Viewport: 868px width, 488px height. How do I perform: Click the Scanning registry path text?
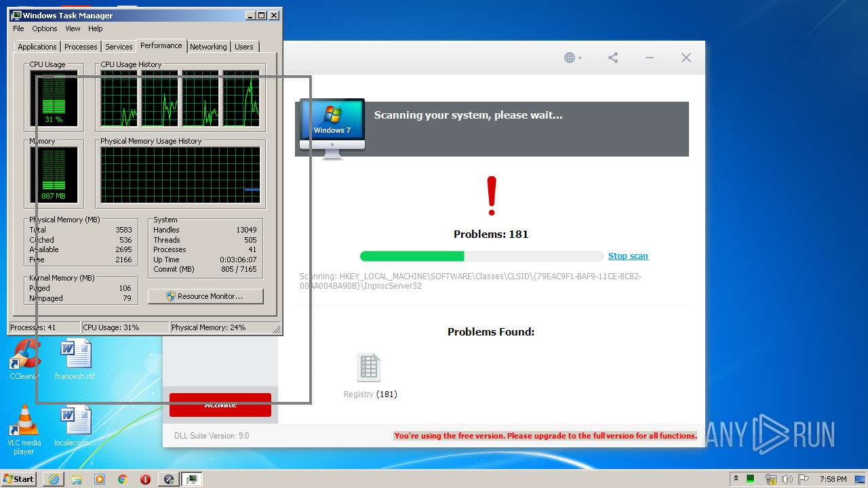(x=471, y=281)
